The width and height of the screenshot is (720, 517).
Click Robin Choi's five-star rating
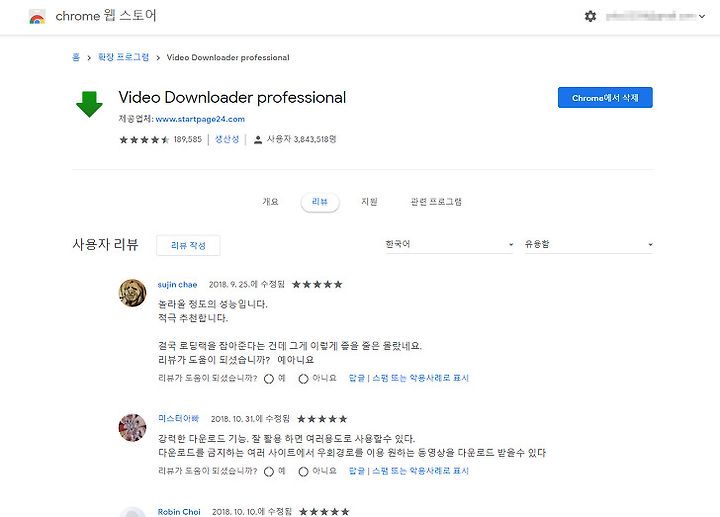(324, 511)
